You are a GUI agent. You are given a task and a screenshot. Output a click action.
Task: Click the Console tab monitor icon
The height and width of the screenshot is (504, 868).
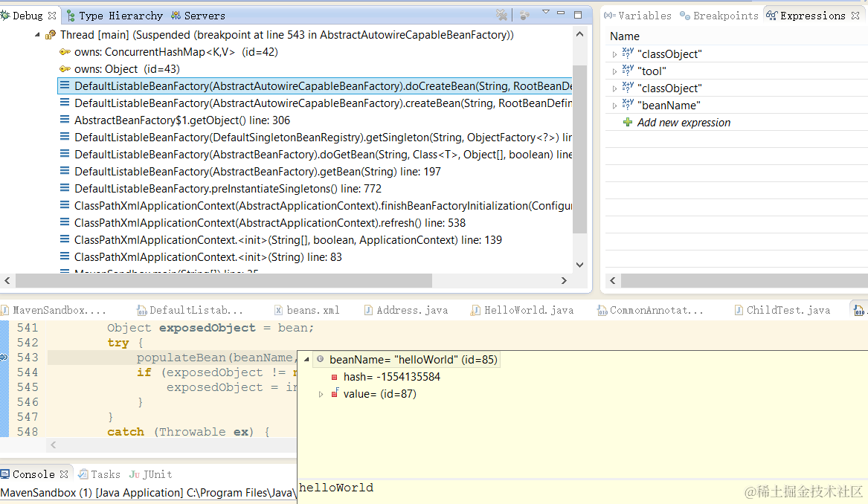coord(5,474)
